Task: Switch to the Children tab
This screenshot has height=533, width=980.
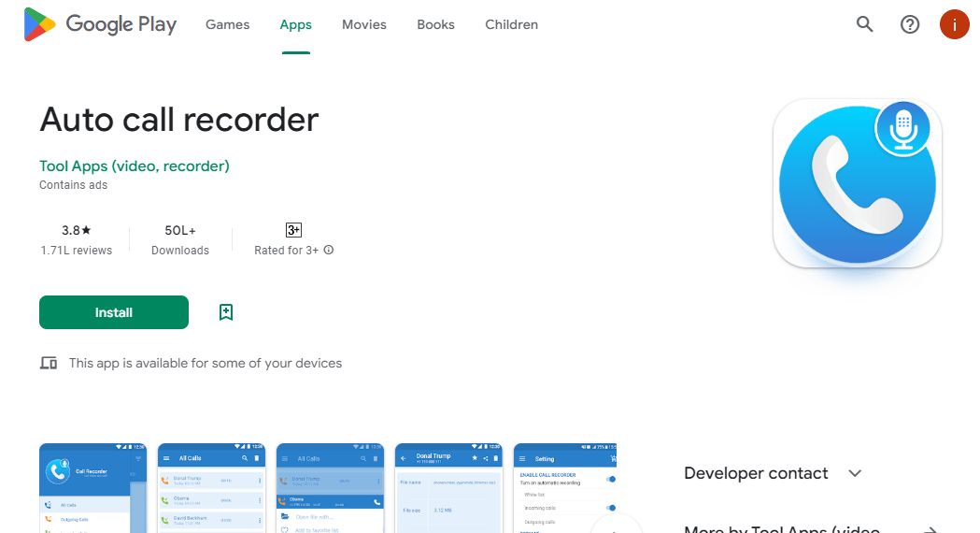Action: 511,24
